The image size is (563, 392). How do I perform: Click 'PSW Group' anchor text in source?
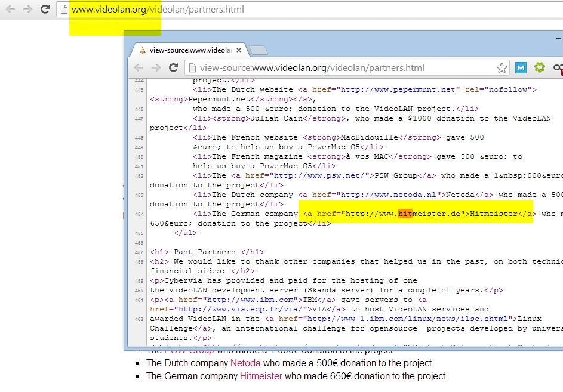[x=395, y=175]
